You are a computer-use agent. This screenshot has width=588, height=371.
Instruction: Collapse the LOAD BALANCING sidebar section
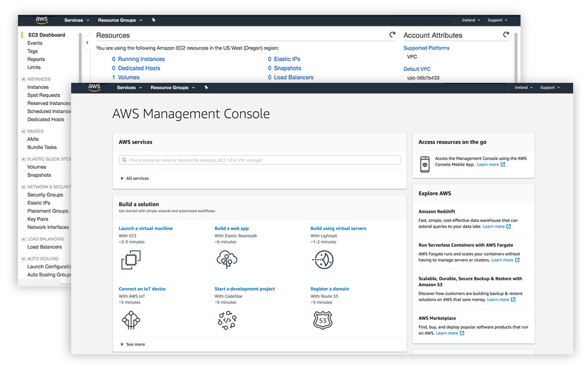pos(24,239)
